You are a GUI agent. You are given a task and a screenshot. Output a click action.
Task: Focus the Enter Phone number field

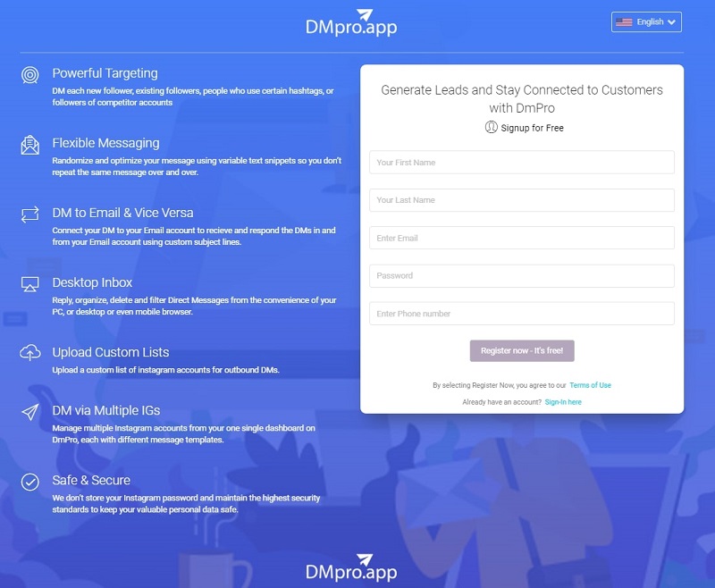pyautogui.click(x=522, y=314)
